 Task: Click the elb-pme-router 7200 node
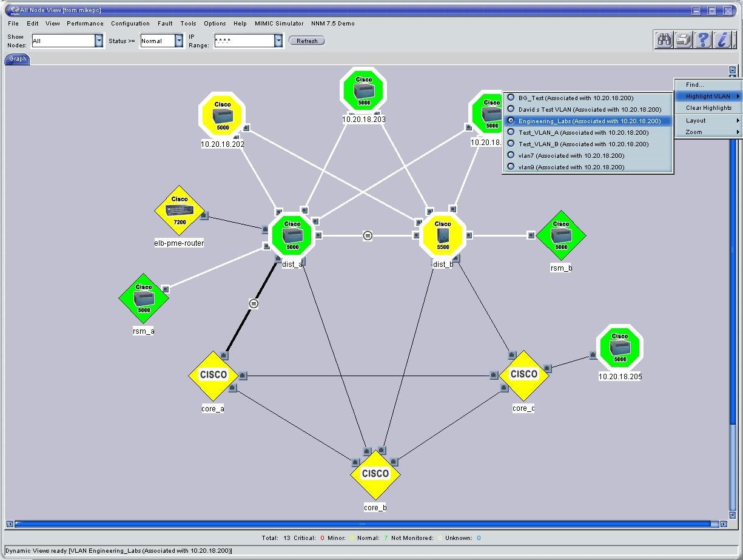point(179,209)
